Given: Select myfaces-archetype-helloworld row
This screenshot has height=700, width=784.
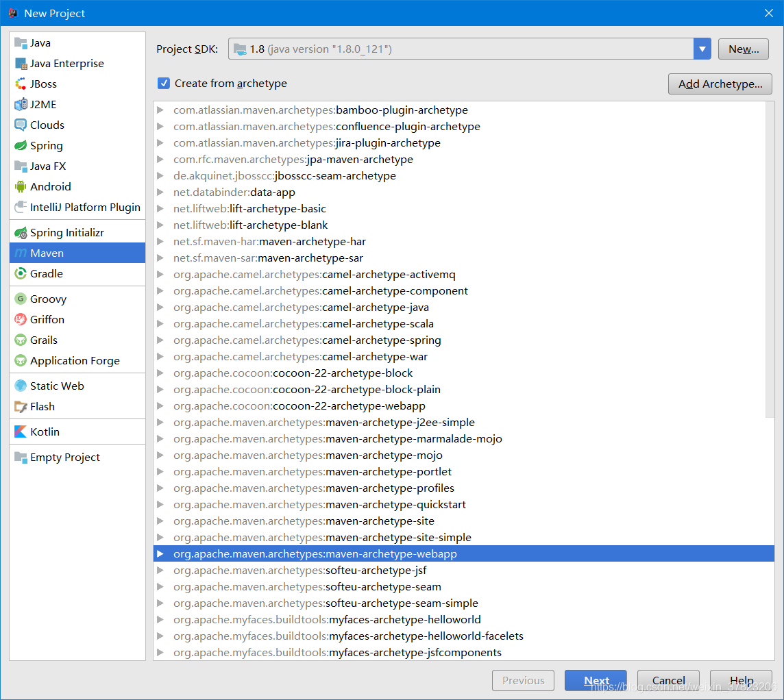Looking at the screenshot, I should tap(463, 620).
